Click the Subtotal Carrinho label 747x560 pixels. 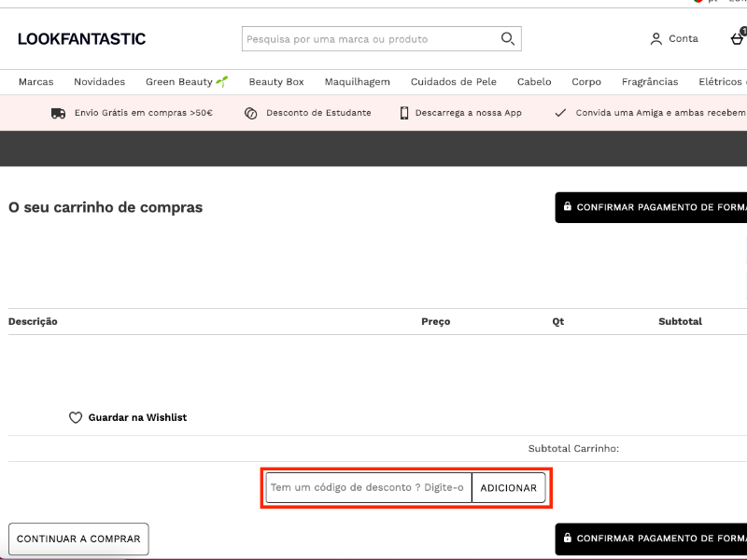pos(573,449)
